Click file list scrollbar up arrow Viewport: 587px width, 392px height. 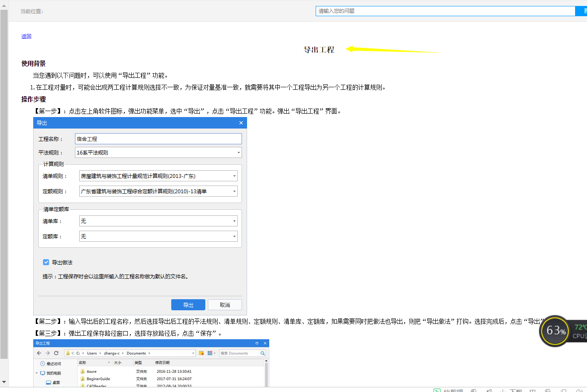click(266, 361)
